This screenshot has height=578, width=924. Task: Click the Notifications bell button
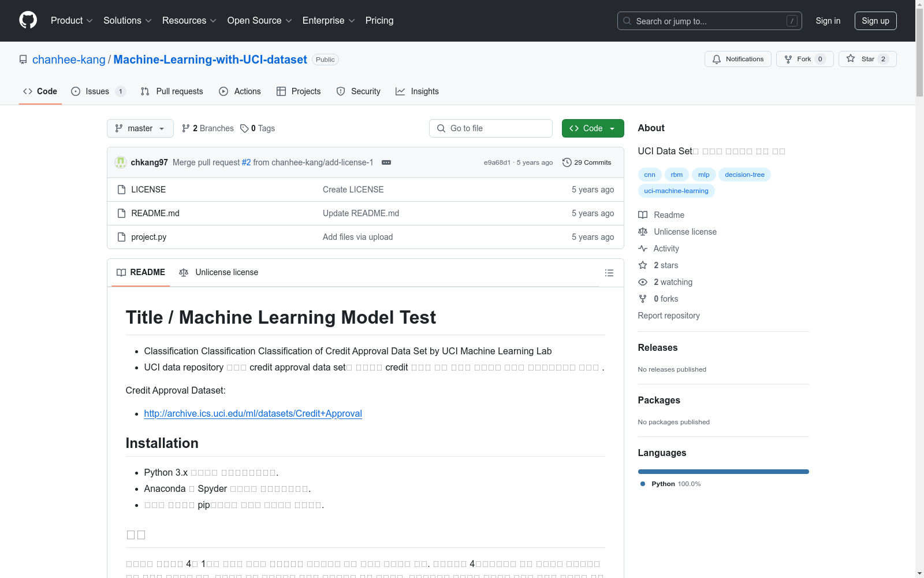tap(738, 59)
